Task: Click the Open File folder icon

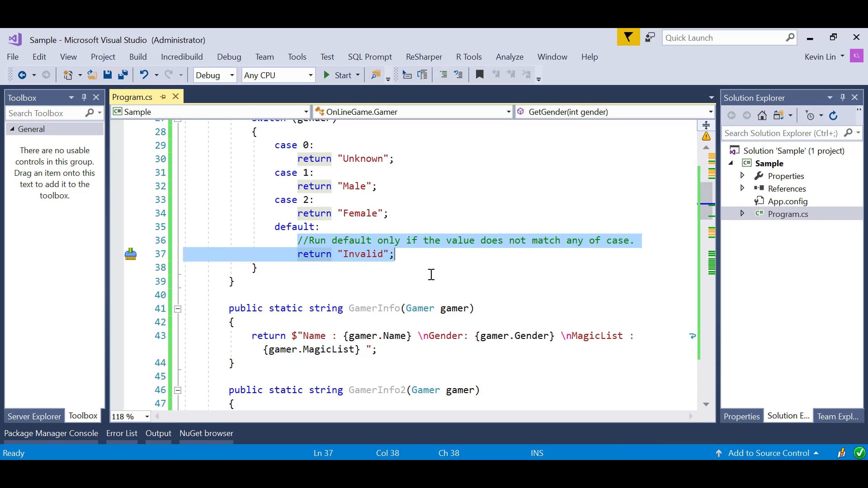Action: (92, 75)
